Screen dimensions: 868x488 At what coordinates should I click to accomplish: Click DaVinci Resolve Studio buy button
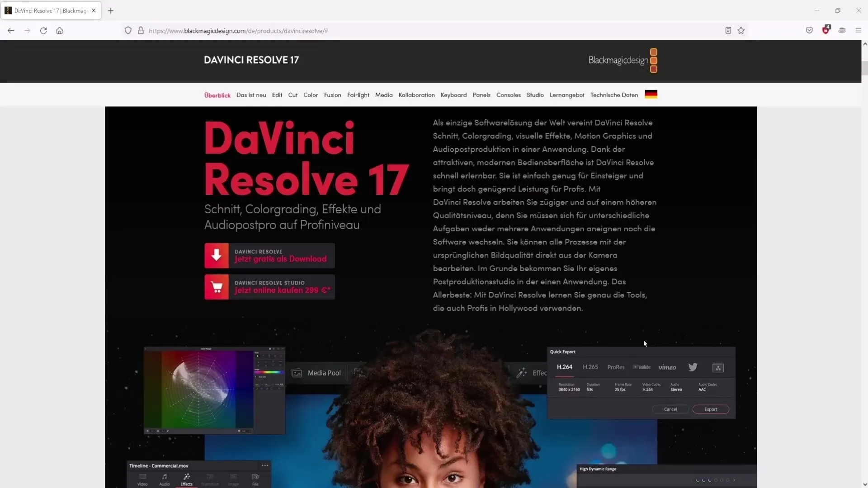(270, 287)
